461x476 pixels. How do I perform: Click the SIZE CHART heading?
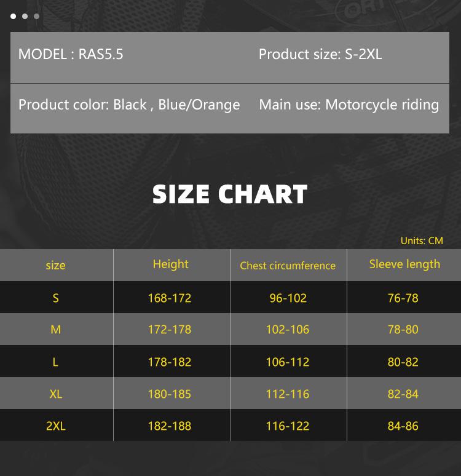click(230, 194)
